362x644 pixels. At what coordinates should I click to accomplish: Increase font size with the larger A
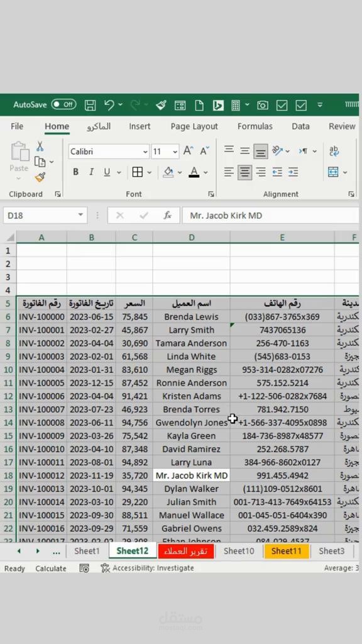coord(189,151)
